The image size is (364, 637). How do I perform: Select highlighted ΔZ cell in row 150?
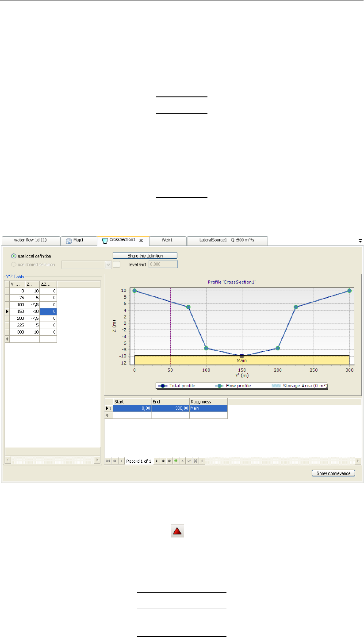pyautogui.click(x=48, y=311)
